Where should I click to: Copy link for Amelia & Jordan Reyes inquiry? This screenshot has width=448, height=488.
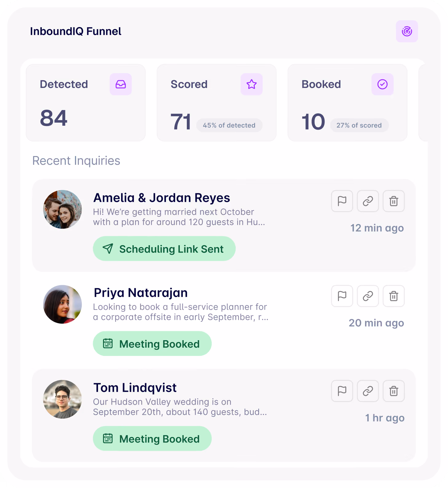coord(368,201)
